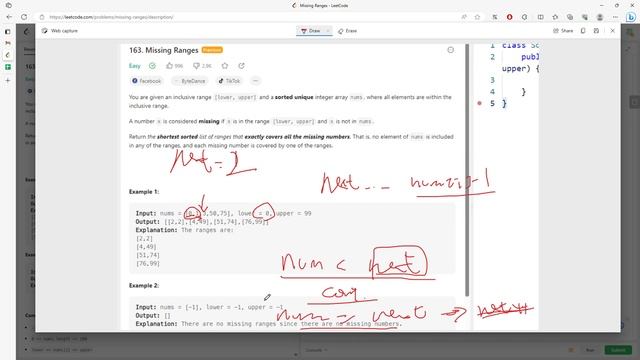This screenshot has width=640, height=360.
Task: Click the Premium badge beside the title
Action: tap(212, 50)
